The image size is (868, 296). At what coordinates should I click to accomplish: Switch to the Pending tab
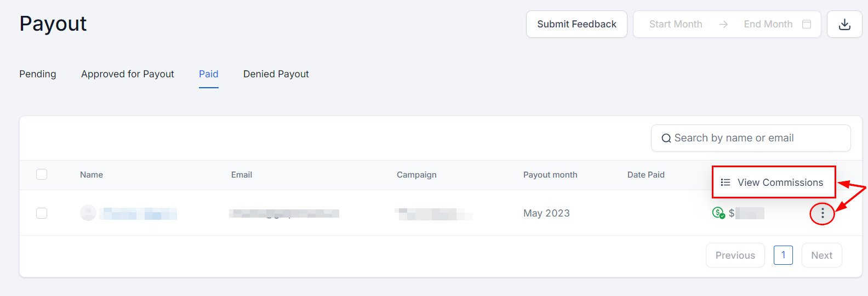click(38, 74)
